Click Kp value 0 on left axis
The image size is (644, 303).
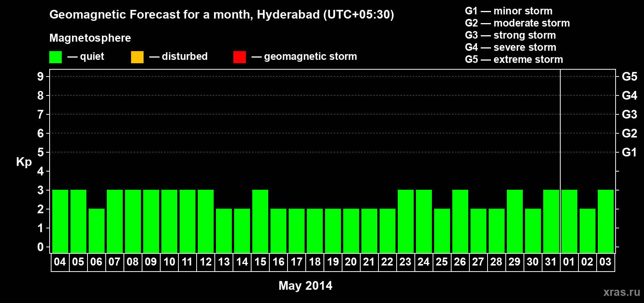pos(41,247)
